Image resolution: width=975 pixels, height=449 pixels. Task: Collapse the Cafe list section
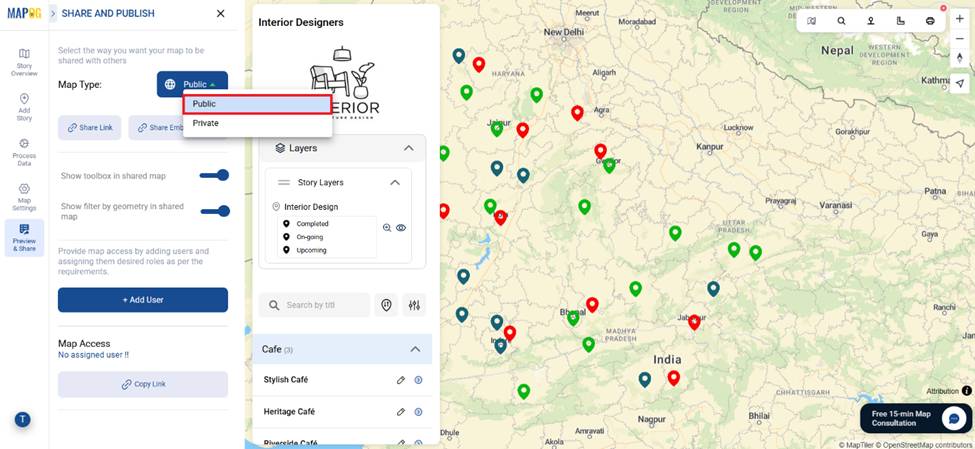[x=415, y=349]
